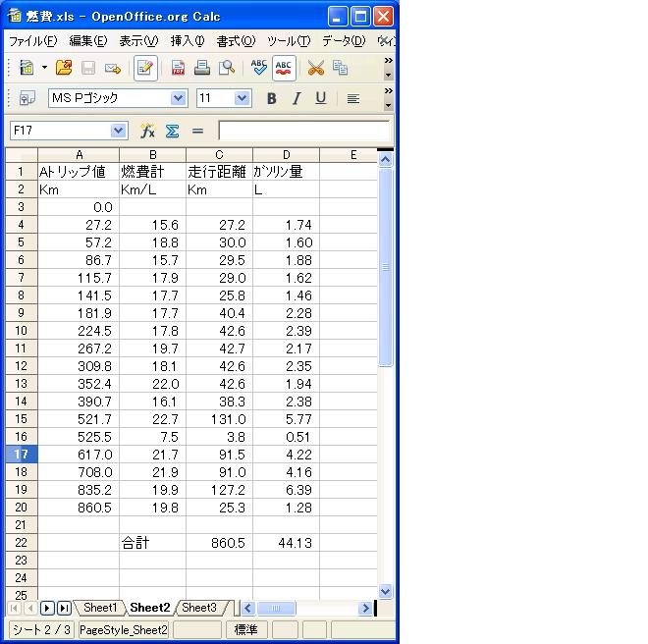Expand the formatting toolbar overflow chevron
The image size is (648, 644).
(x=388, y=91)
